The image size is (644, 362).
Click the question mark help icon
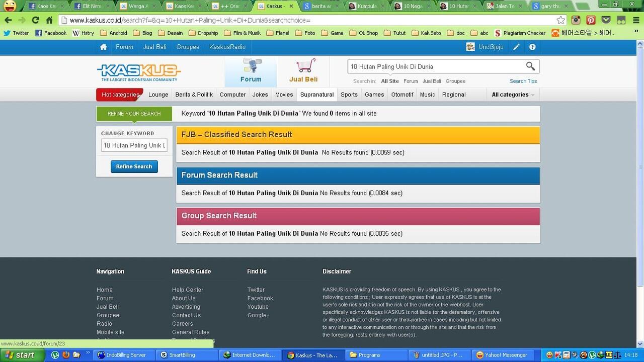(532, 47)
